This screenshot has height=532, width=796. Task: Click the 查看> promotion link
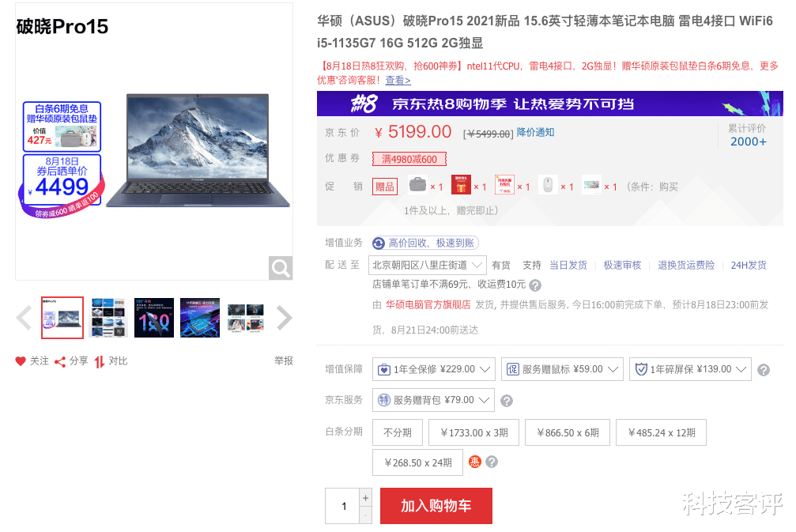pos(398,80)
